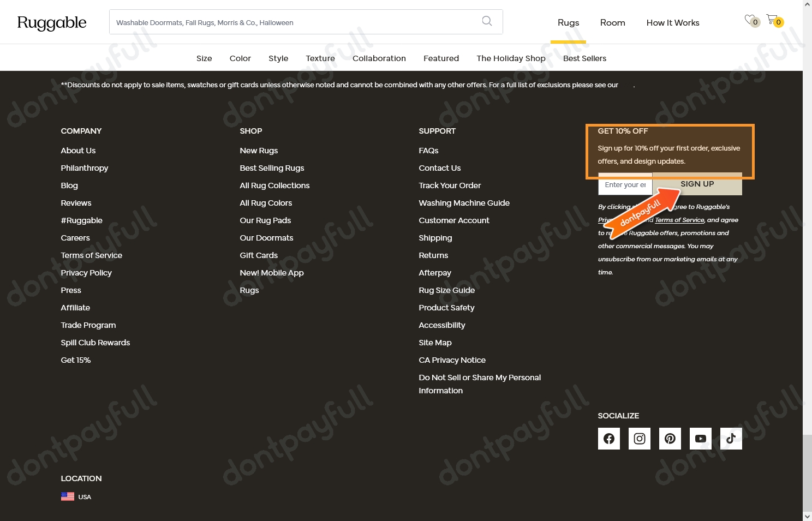812x521 pixels.
Task: Expand the Color filter menu
Action: 240,58
